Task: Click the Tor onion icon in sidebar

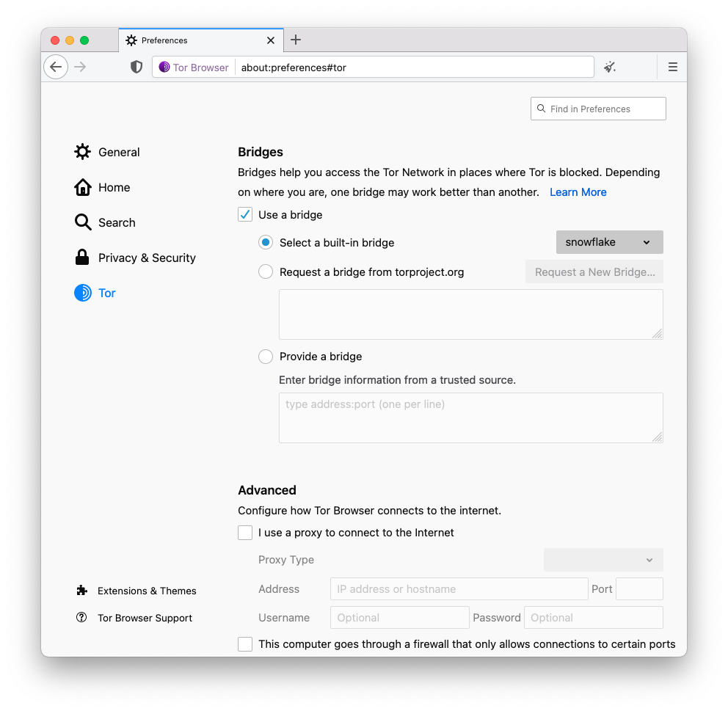Action: (83, 293)
